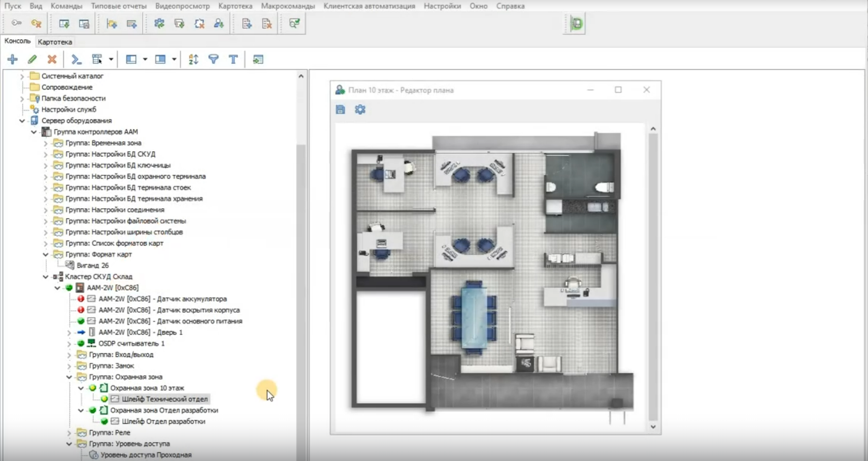Click the blue plus add icon

pyautogui.click(x=13, y=59)
